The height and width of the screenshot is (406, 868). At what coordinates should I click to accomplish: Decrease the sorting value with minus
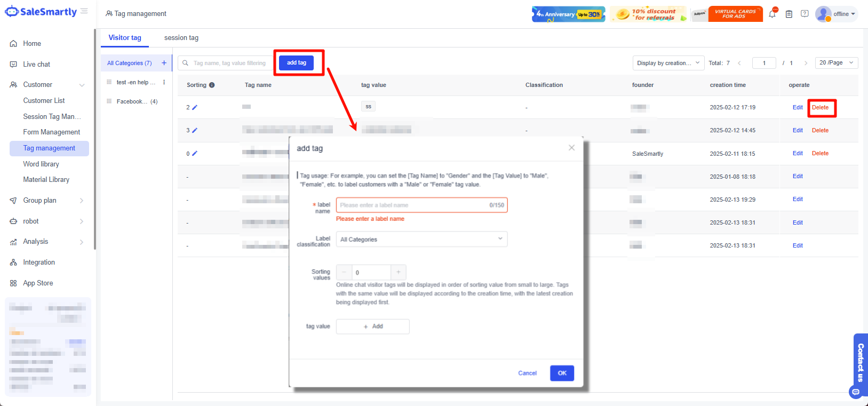(344, 272)
